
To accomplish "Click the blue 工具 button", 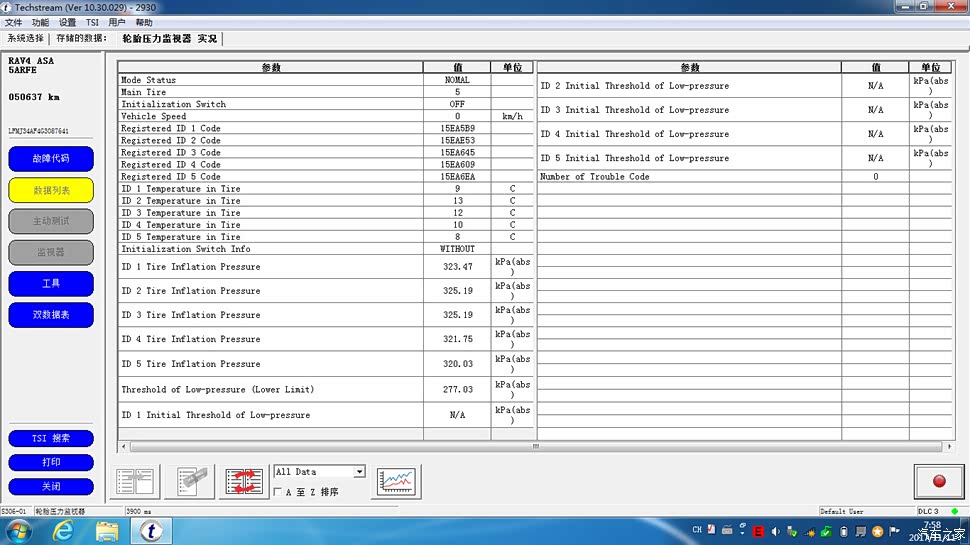I will (51, 283).
